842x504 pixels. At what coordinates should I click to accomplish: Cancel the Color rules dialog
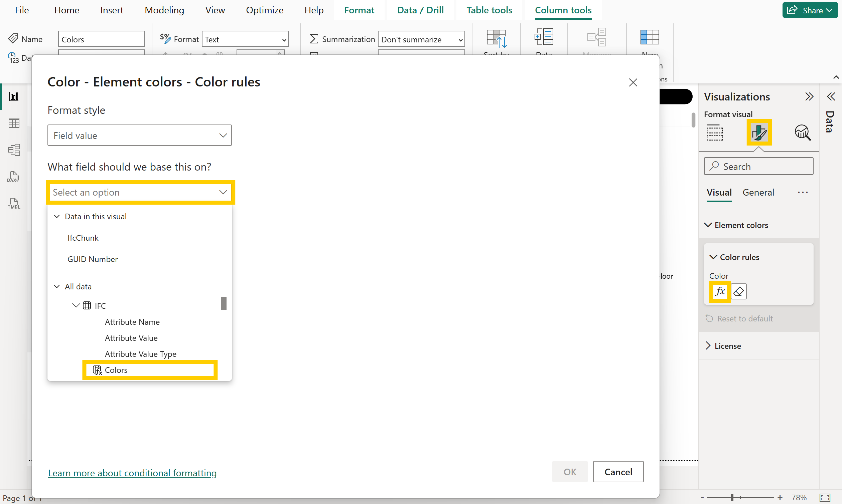[x=618, y=471]
